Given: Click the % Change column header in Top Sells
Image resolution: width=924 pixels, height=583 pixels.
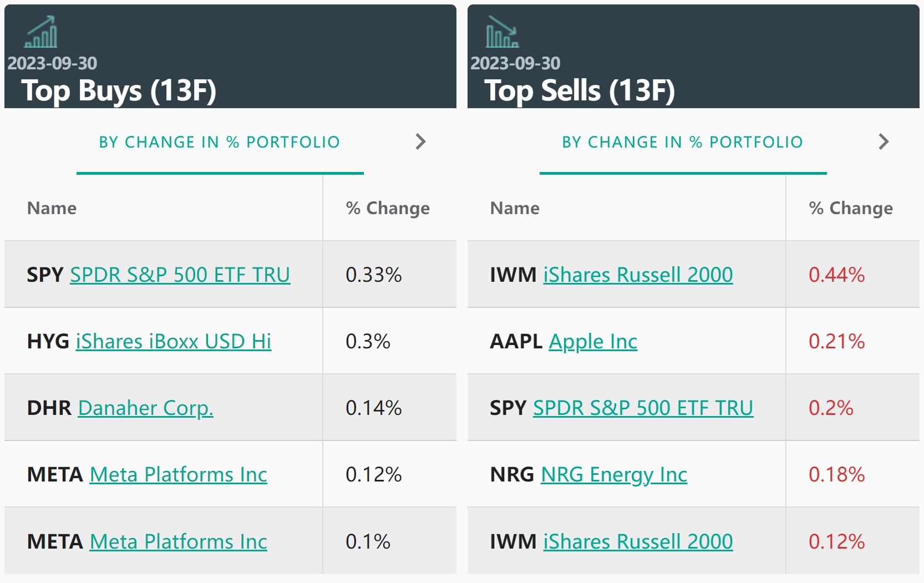Looking at the screenshot, I should pyautogui.click(x=851, y=208).
